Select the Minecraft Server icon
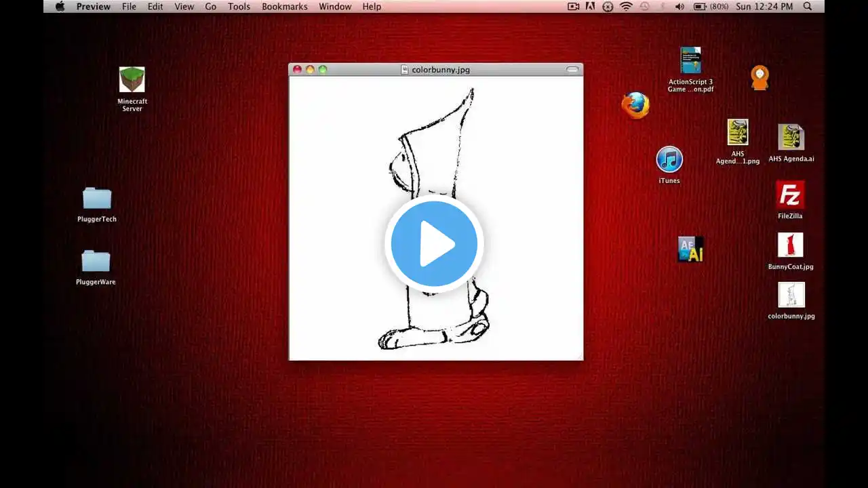This screenshot has height=488, width=868. [x=132, y=80]
